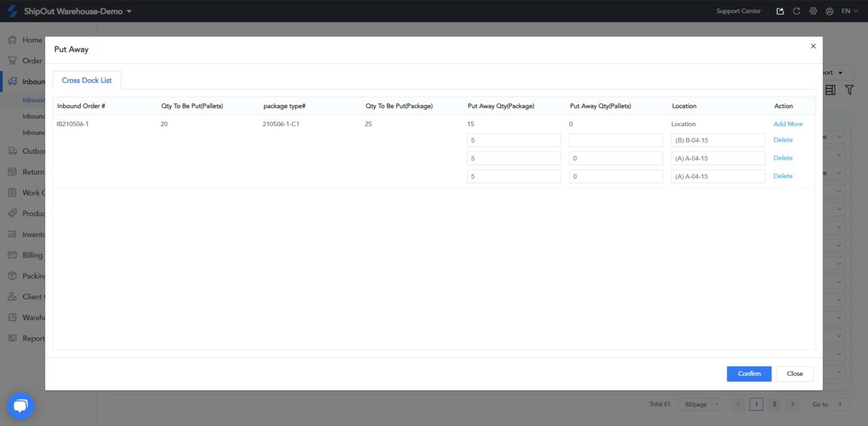Refresh the page using the refresh icon
The height and width of the screenshot is (426, 868).
tap(796, 11)
